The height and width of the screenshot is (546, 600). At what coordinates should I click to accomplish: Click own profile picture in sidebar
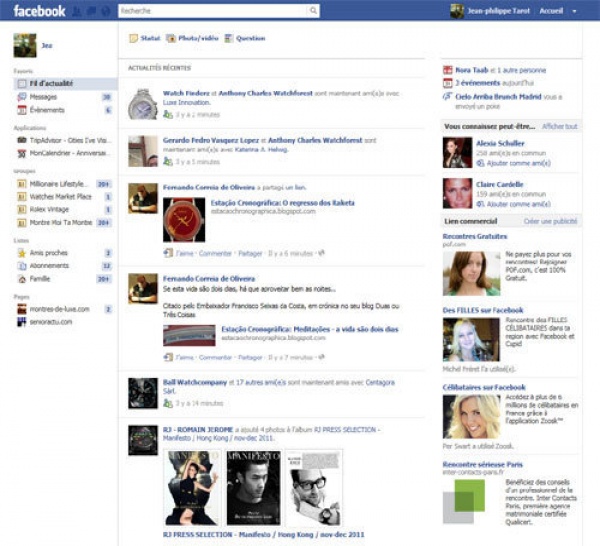pos(25,46)
